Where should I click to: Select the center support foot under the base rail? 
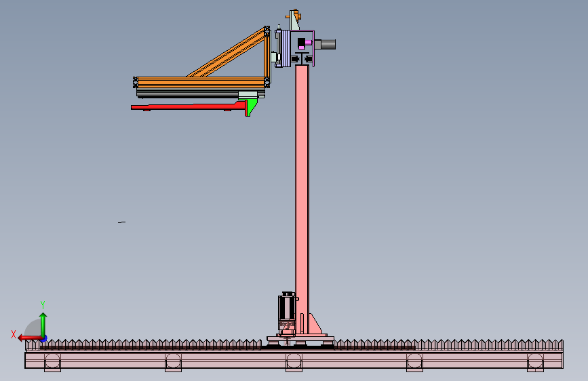294,363
